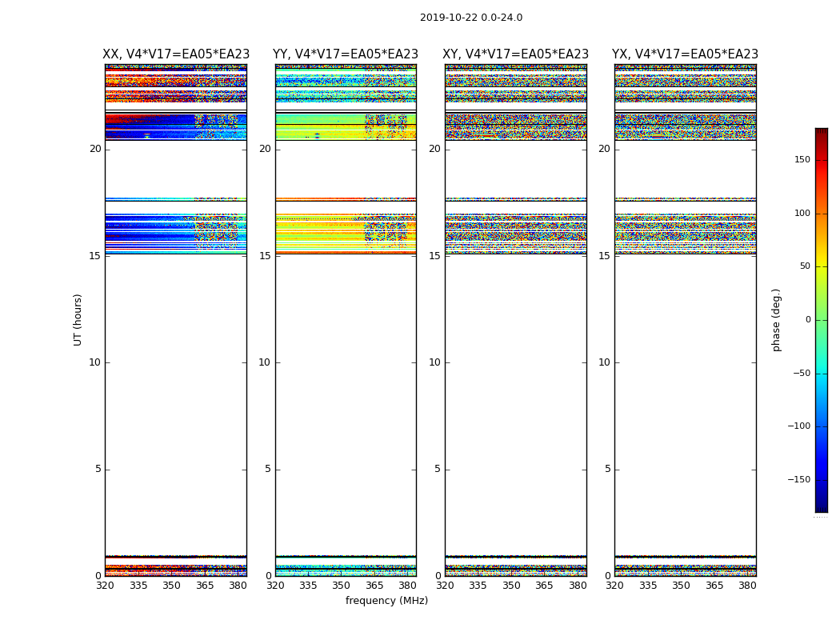Click the YX panel title text
840x640 pixels.
pos(685,54)
